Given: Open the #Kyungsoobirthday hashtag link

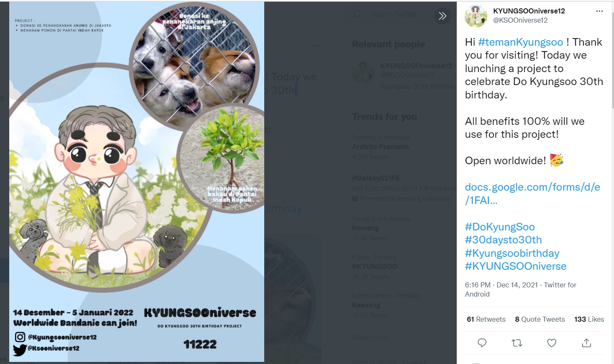Looking at the screenshot, I should coord(512,253).
